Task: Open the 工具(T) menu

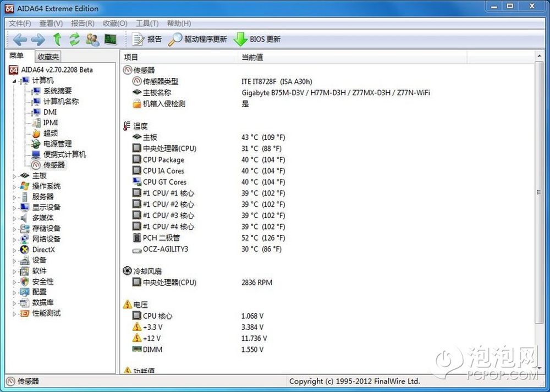Action: 147,24
